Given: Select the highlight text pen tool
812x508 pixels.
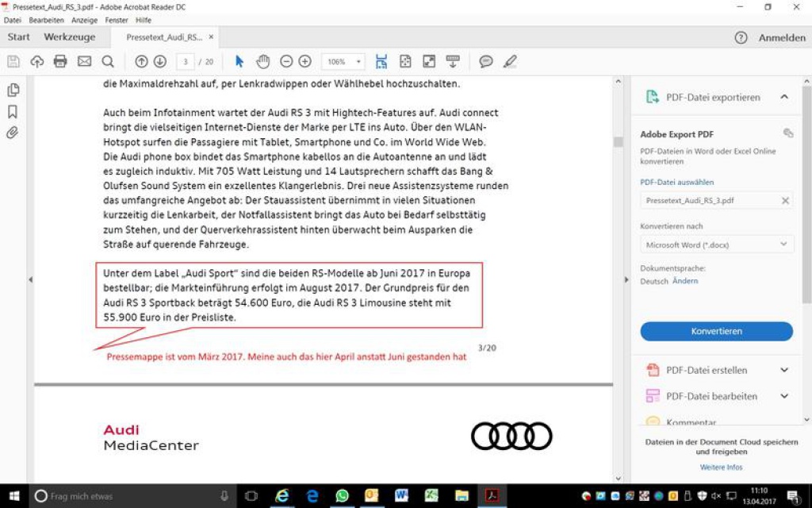Looking at the screenshot, I should click(510, 61).
